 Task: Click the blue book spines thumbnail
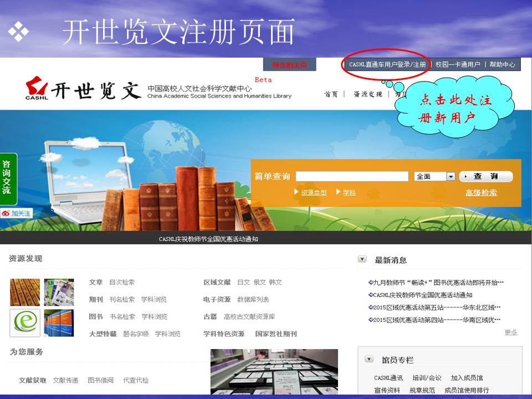[x=59, y=323]
